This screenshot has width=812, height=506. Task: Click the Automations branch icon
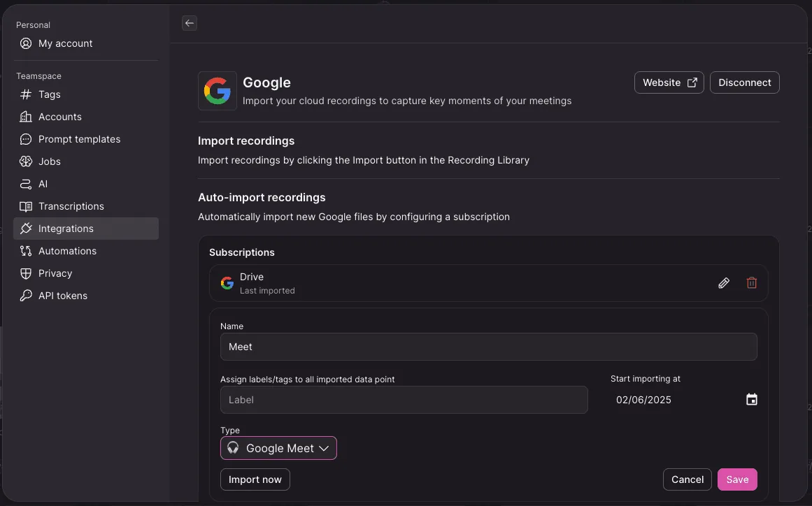click(26, 251)
